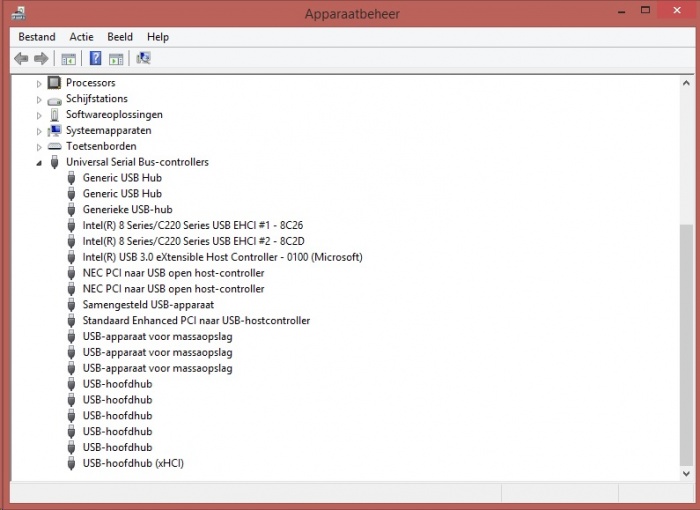Expand the Softwareoplossingen node
The height and width of the screenshot is (510, 700).
[x=39, y=116]
